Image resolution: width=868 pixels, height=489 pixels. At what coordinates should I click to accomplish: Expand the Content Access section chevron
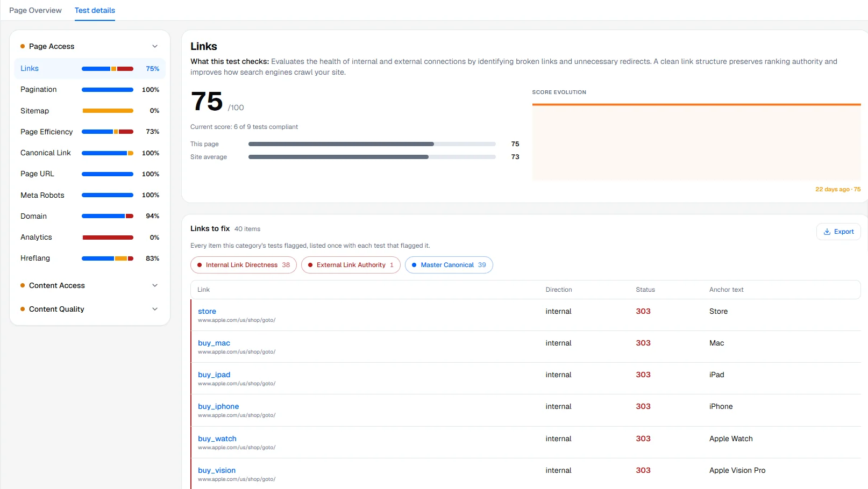155,285
